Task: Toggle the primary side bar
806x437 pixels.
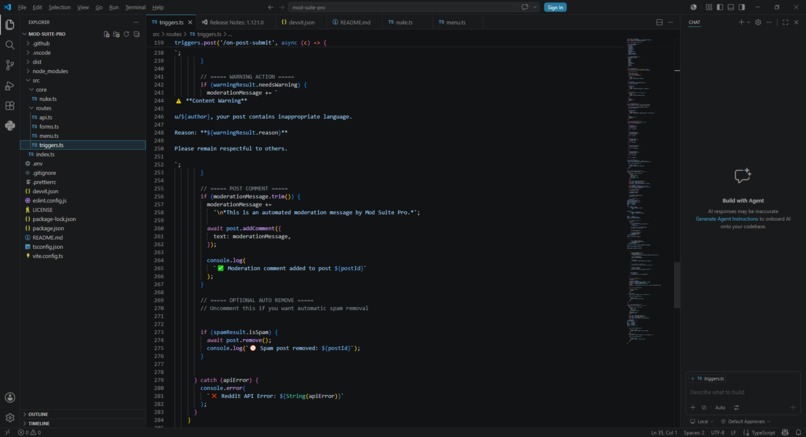Action: coord(720,7)
